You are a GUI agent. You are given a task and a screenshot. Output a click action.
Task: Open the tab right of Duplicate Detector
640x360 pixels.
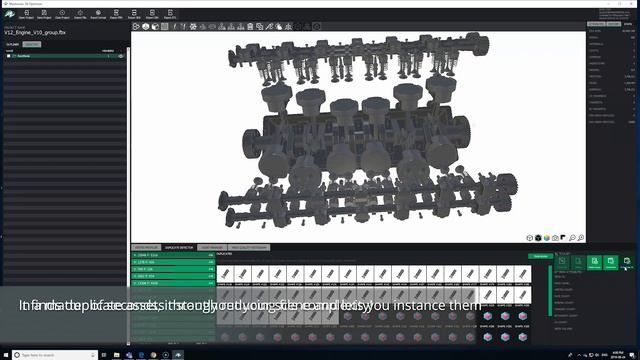212,247
